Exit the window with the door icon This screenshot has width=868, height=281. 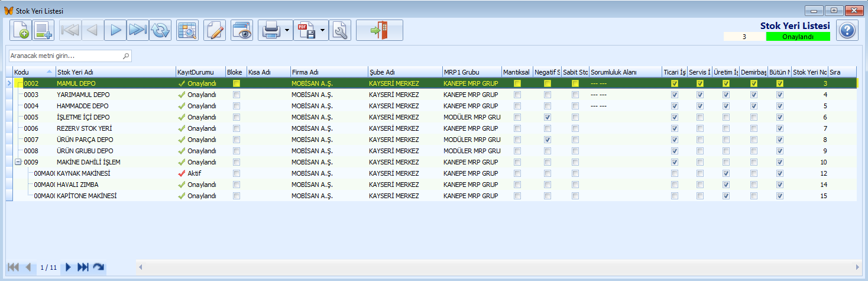380,30
